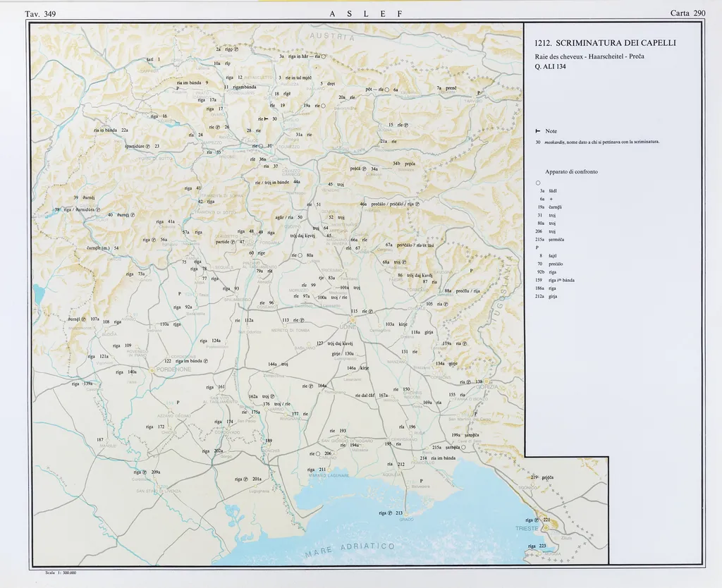Click the circled P marker at point 221

(x=537, y=520)
